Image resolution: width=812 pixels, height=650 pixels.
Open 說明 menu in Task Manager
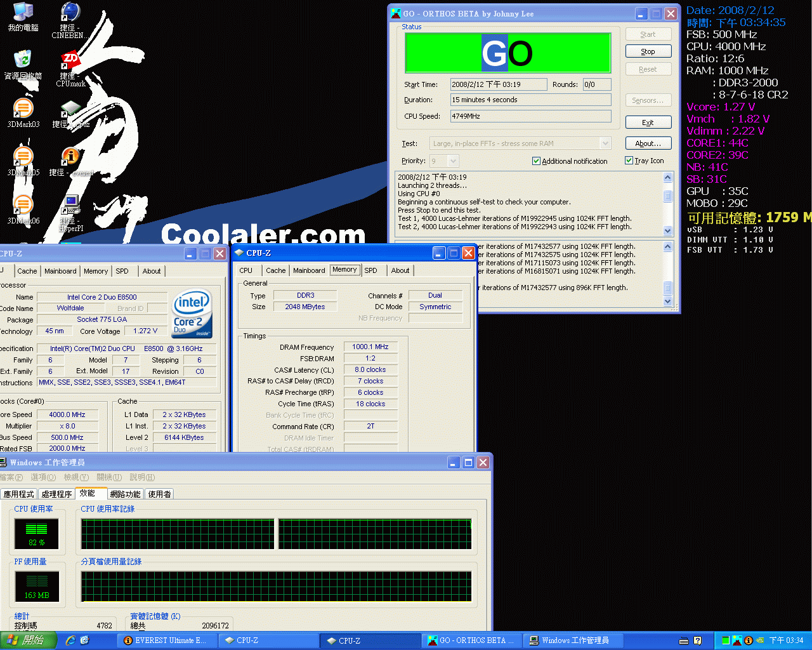[142, 477]
